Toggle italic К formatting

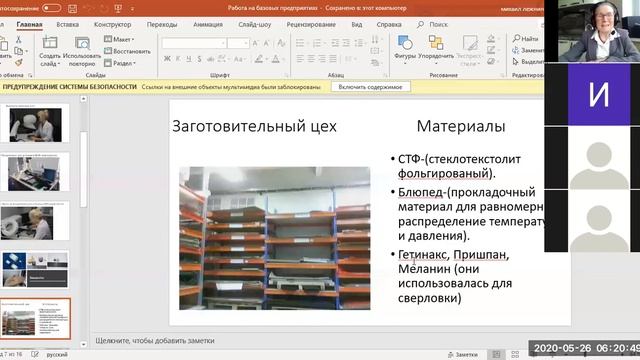click(178, 59)
